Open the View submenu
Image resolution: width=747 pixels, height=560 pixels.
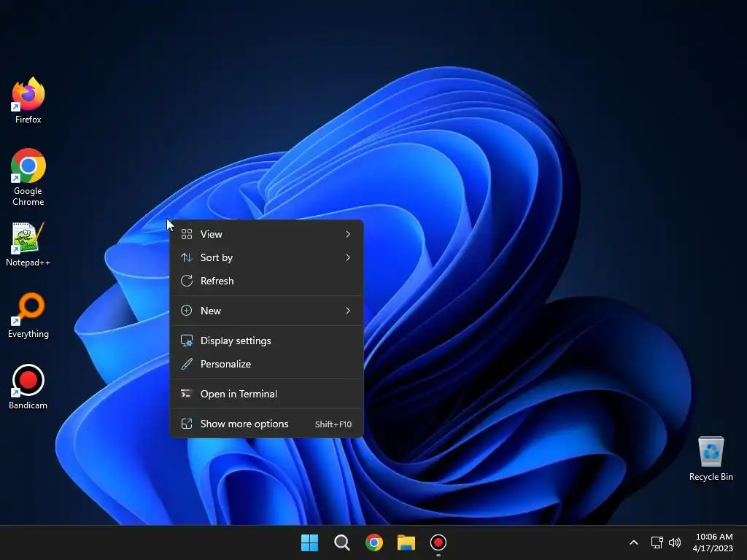tap(267, 234)
